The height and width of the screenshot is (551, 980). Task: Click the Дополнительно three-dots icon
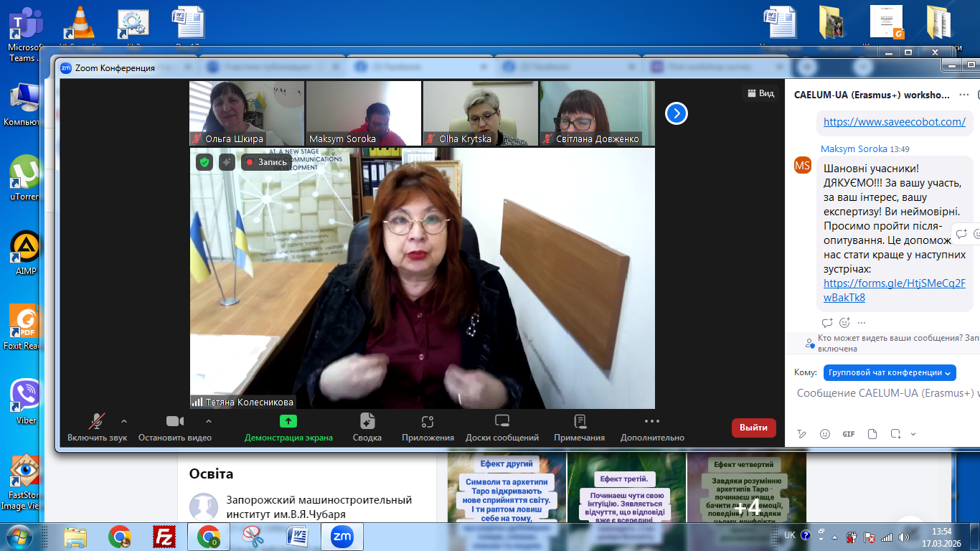[651, 421]
